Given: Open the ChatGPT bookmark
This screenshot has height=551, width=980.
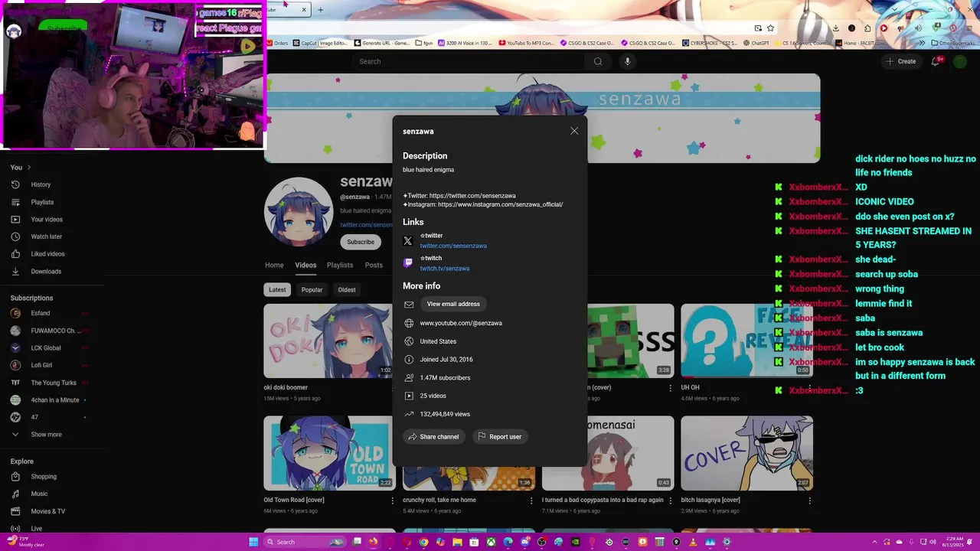Looking at the screenshot, I should pyautogui.click(x=756, y=43).
